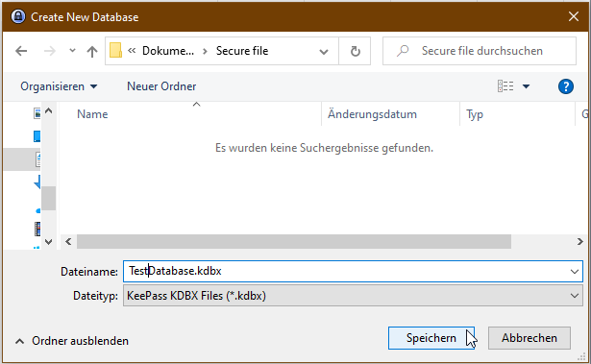Click the right horizontal scroll arrow
The image size is (591, 364).
pyautogui.click(x=580, y=241)
